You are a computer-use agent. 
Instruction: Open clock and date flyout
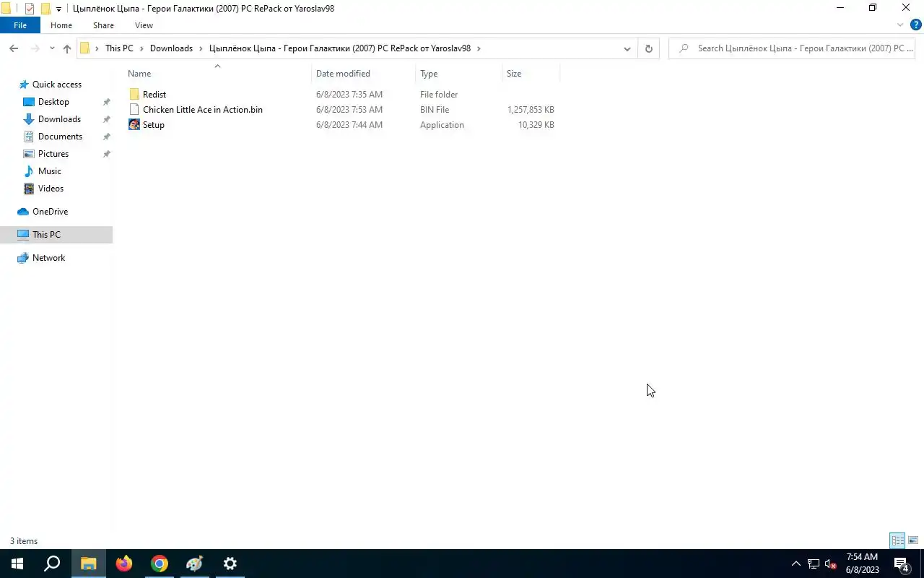tap(862, 564)
